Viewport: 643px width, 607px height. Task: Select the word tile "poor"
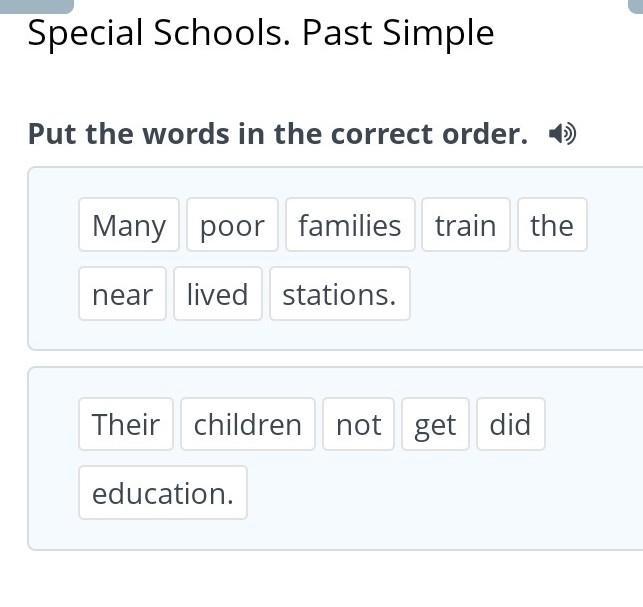232,225
